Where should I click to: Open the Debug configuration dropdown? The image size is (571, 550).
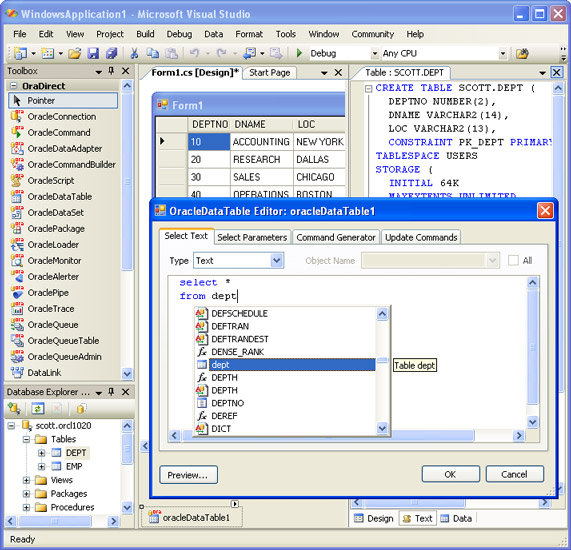pos(374,54)
